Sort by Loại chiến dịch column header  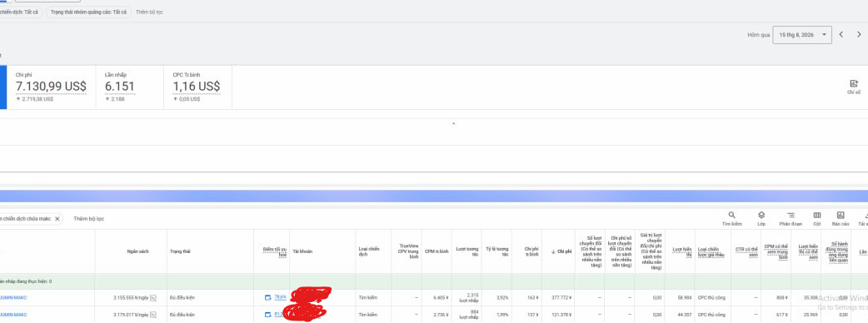[x=369, y=251]
